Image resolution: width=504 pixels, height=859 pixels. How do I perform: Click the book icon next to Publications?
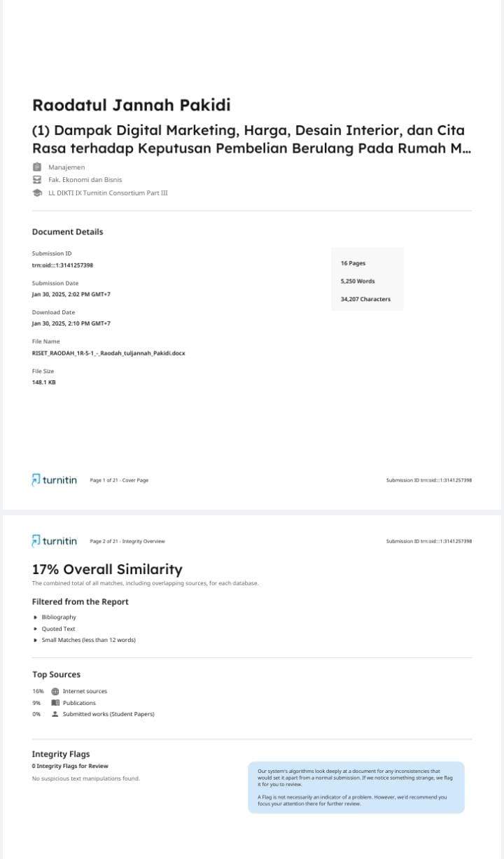55,703
